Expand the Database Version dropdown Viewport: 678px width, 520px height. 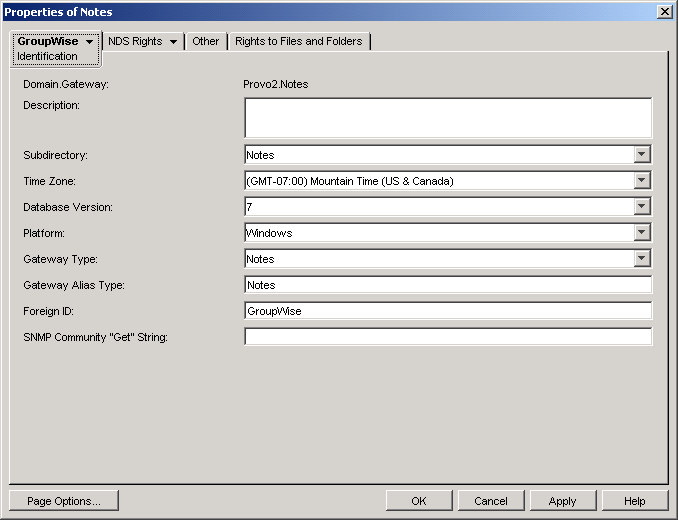[642, 206]
